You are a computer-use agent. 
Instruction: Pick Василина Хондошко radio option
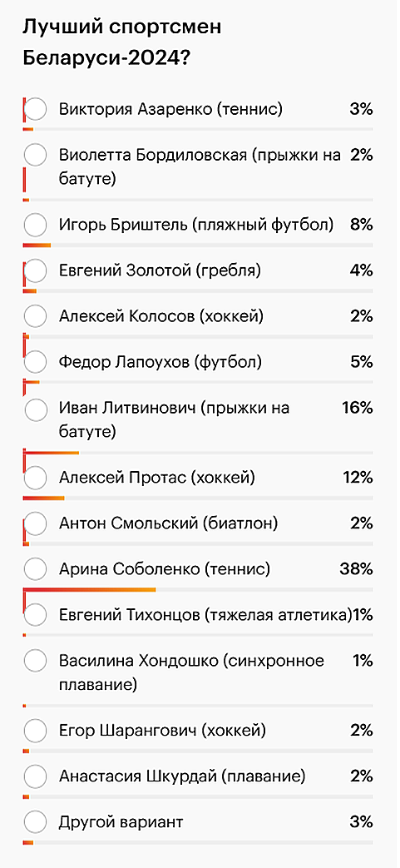click(36, 661)
